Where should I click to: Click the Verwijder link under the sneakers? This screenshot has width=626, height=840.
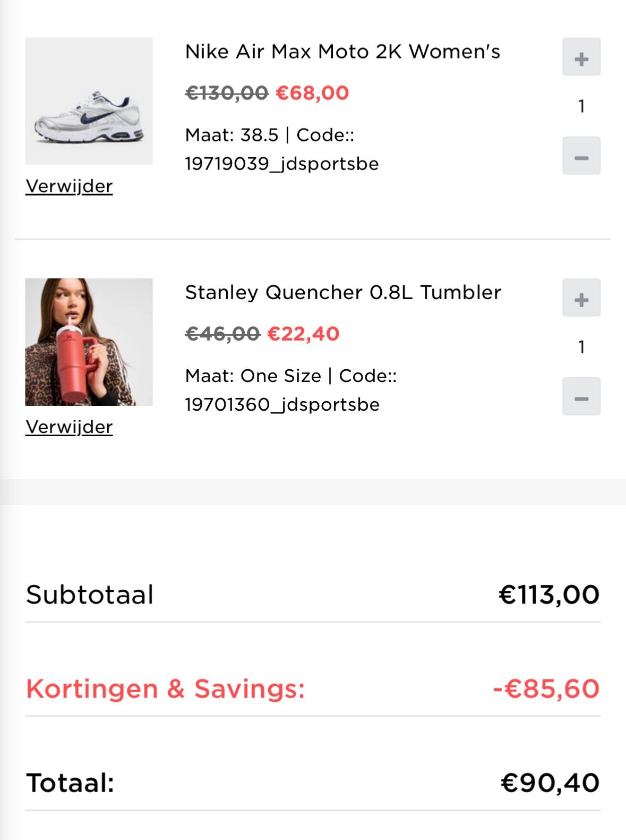tap(69, 186)
